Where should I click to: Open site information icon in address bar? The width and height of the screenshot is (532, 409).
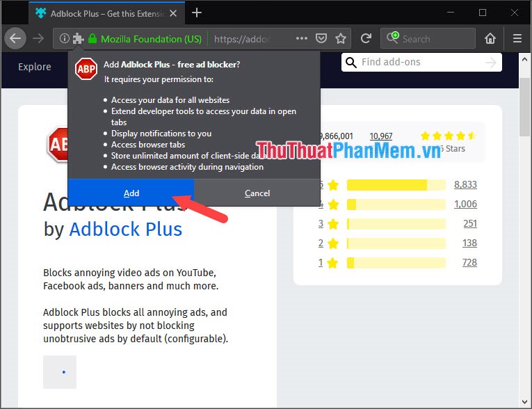[64, 38]
